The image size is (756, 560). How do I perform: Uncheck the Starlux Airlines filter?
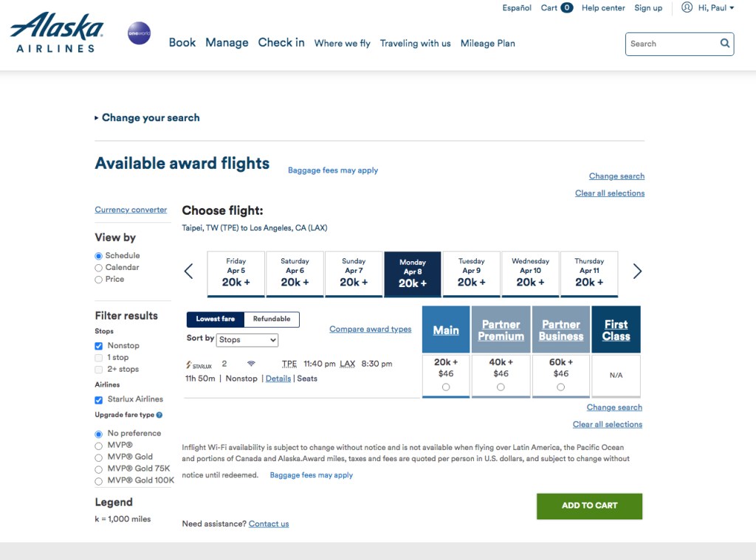(99, 400)
